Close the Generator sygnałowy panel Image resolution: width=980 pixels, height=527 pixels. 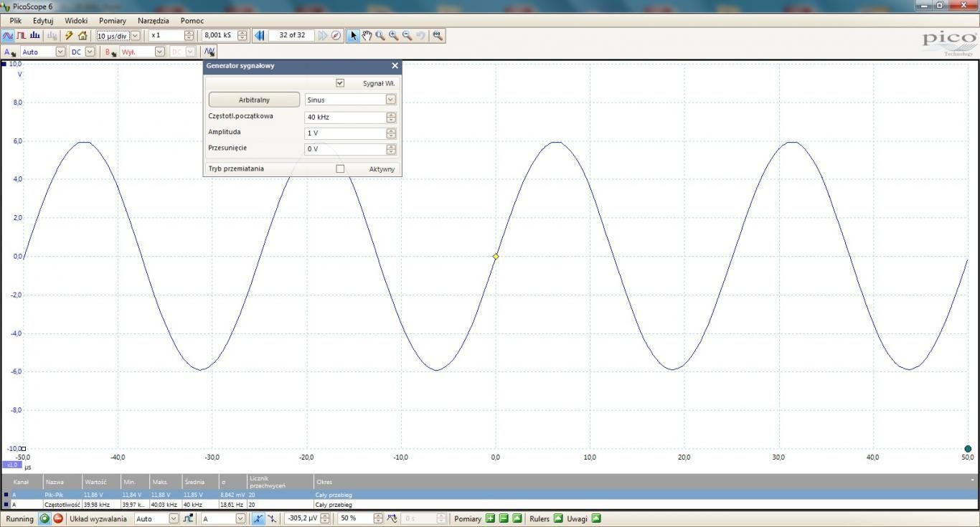[395, 65]
